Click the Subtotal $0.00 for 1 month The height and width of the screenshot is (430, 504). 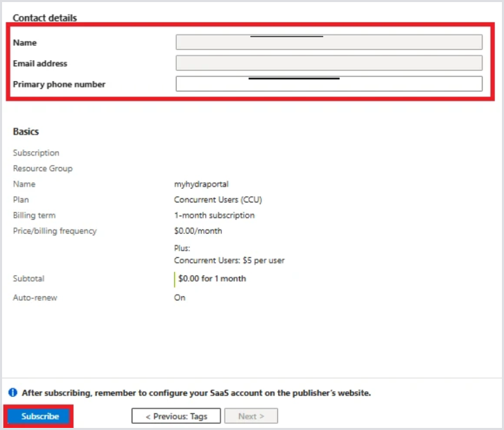coord(212,279)
